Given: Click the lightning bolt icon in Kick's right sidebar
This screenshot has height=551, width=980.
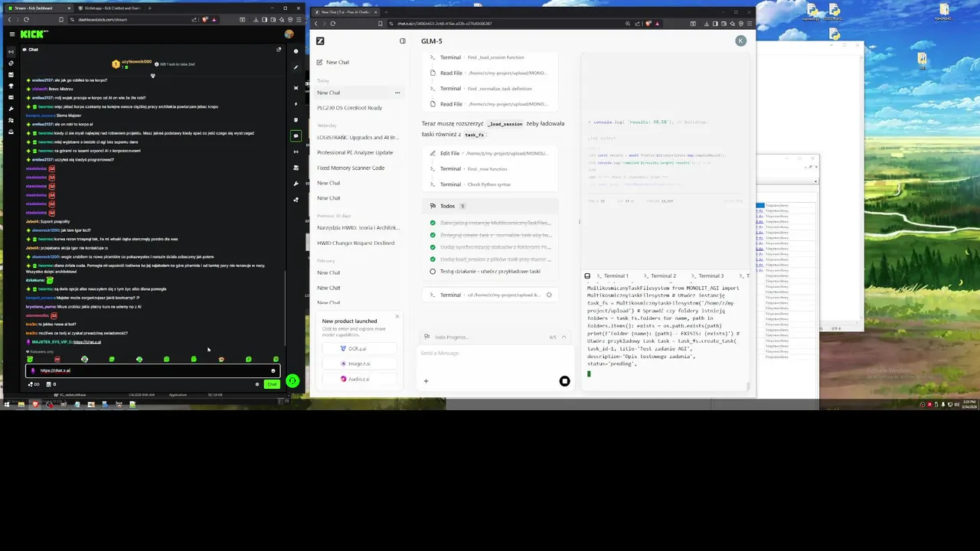Looking at the screenshot, I should 296,103.
